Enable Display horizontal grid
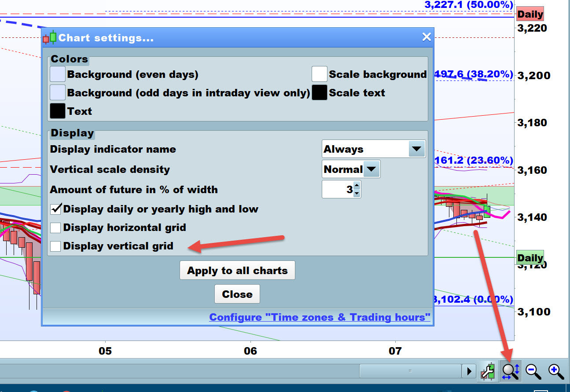This screenshot has height=392, width=570. [x=55, y=227]
